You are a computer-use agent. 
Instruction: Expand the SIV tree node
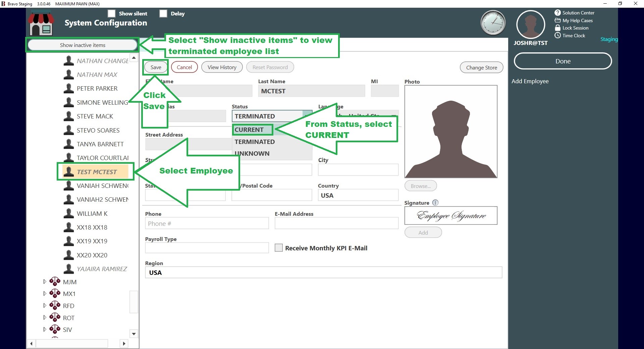coord(45,330)
